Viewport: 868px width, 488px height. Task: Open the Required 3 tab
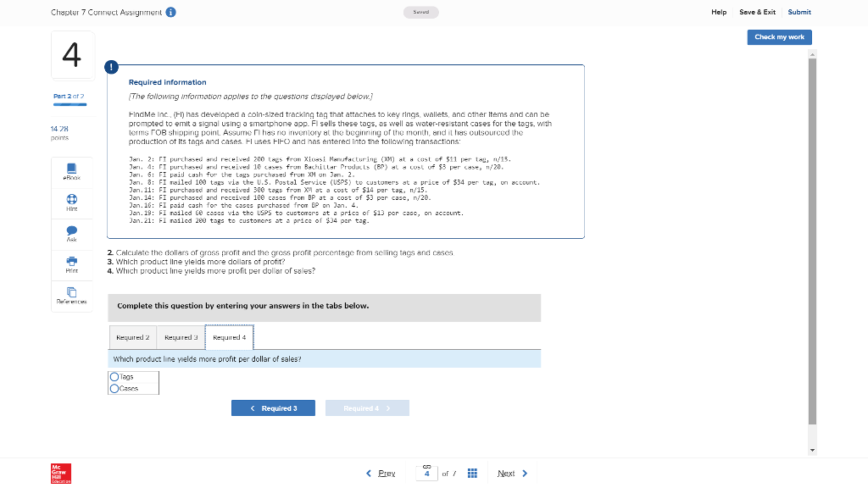[181, 336]
